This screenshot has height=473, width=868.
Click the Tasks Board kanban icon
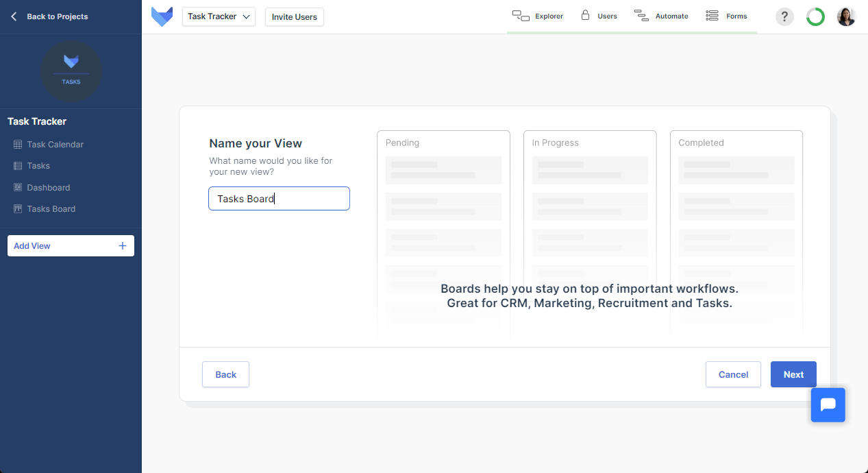pyautogui.click(x=18, y=209)
